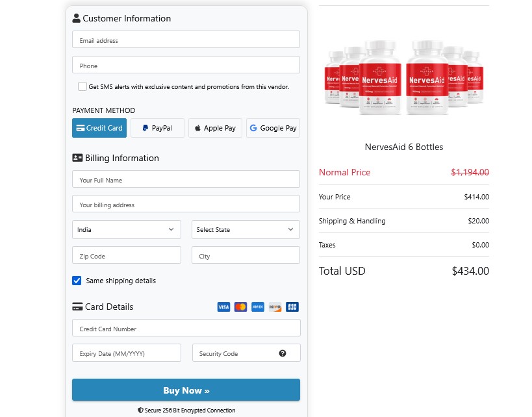
Task: Click the Your billing address field
Action: pyautogui.click(x=186, y=203)
